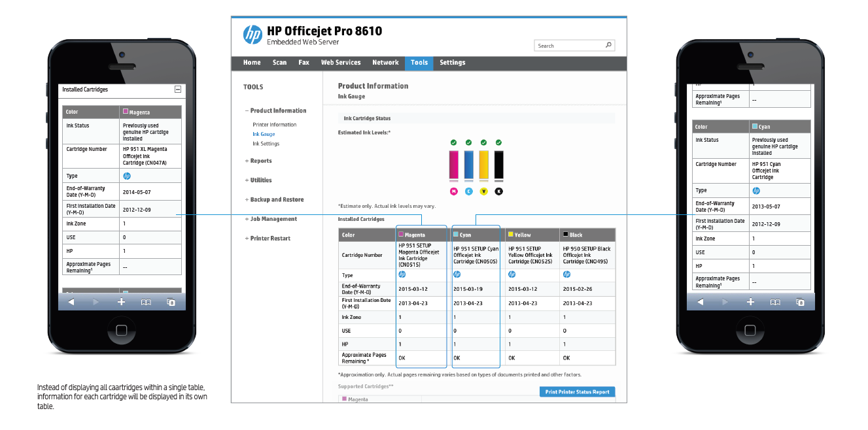Click the Print Printer Status Report button
Viewport: 868px width, 430px height.
click(x=578, y=392)
